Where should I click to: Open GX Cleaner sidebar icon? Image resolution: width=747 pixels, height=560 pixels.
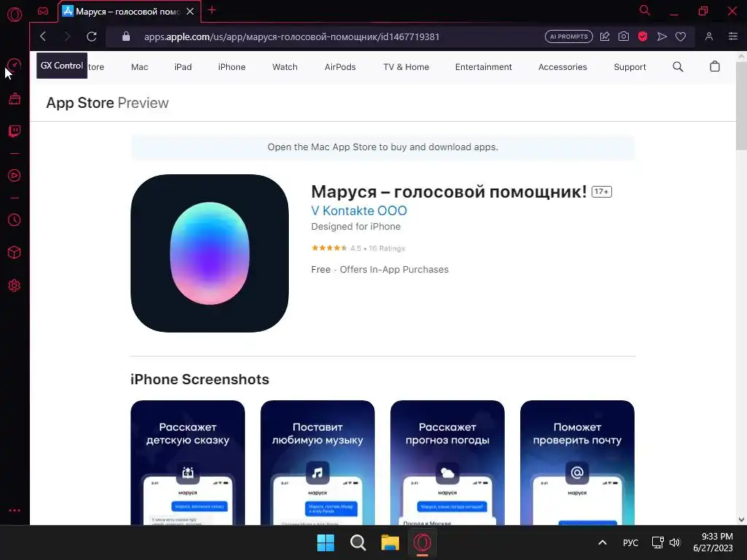tap(15, 98)
